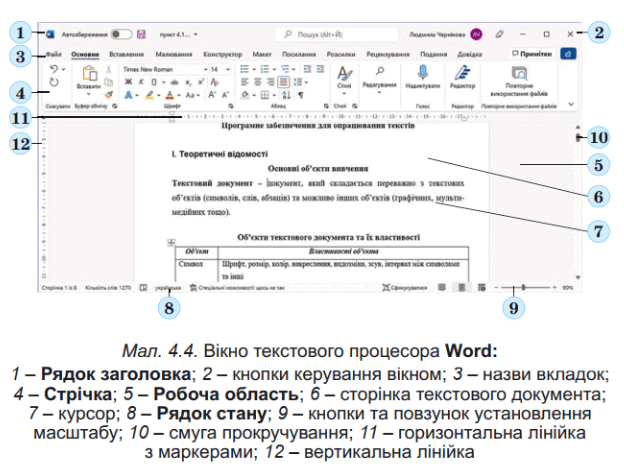This screenshot has height=466, width=624.
Task: Click the Bullets list icon
Action: tap(244, 69)
